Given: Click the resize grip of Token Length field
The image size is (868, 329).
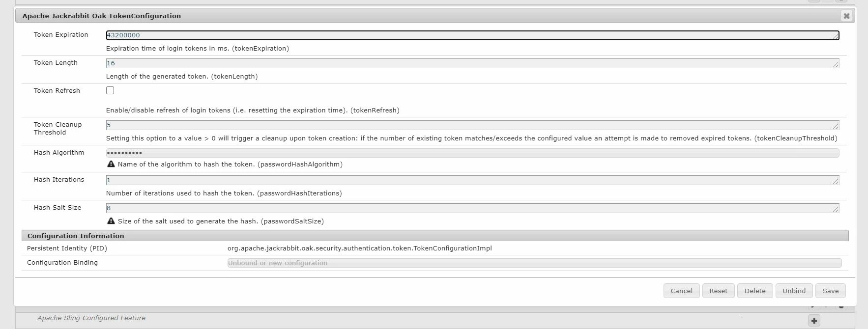Looking at the screenshot, I should click(x=836, y=65).
